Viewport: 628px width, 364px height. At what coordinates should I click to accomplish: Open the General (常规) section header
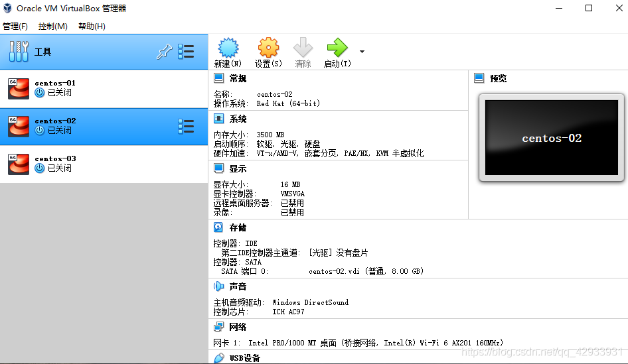[x=238, y=78]
